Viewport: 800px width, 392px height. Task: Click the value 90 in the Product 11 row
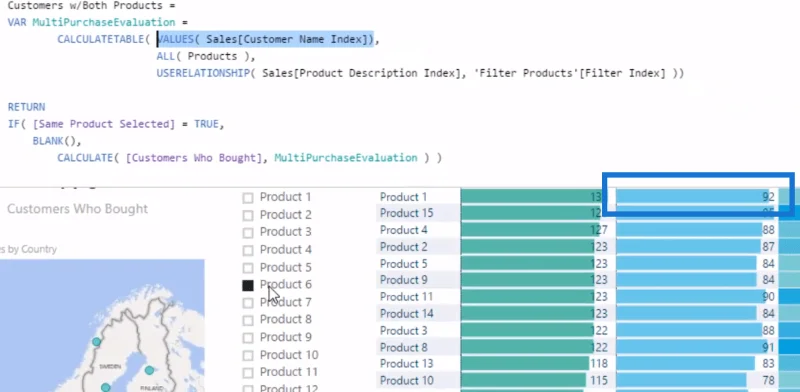click(768, 297)
